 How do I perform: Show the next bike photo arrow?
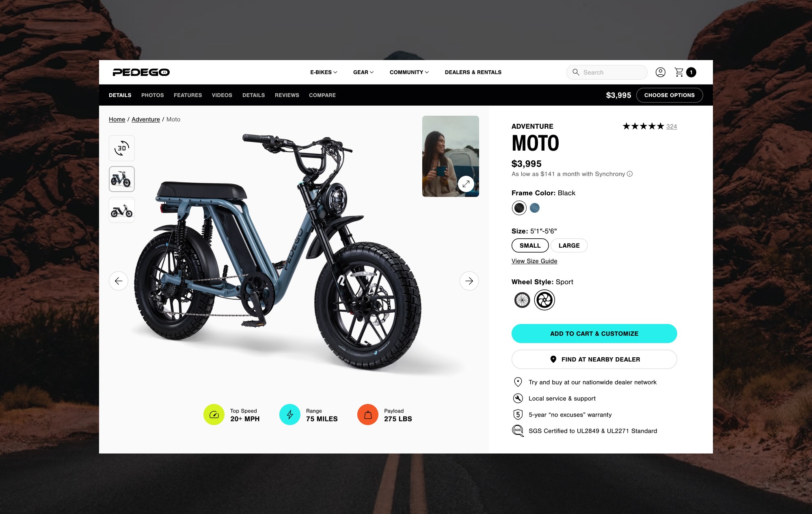(469, 281)
